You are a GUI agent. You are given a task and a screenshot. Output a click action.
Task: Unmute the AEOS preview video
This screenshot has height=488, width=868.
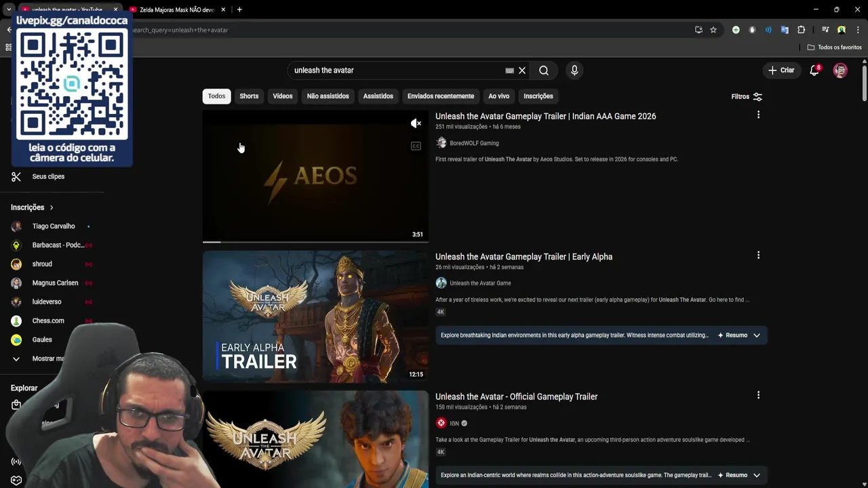tap(416, 123)
